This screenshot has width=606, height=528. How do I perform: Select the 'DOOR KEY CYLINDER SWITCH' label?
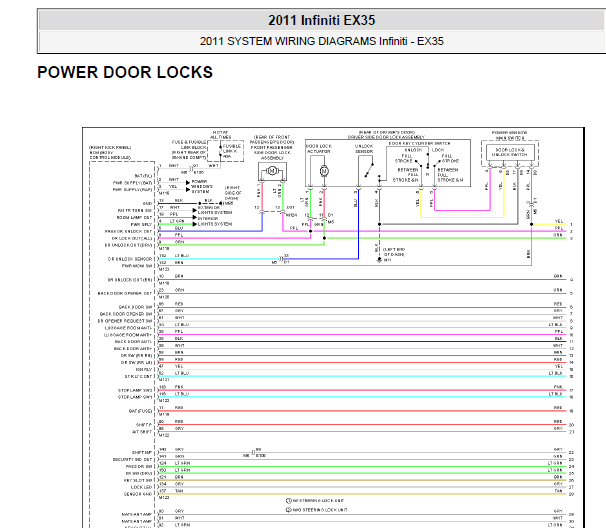click(x=419, y=143)
